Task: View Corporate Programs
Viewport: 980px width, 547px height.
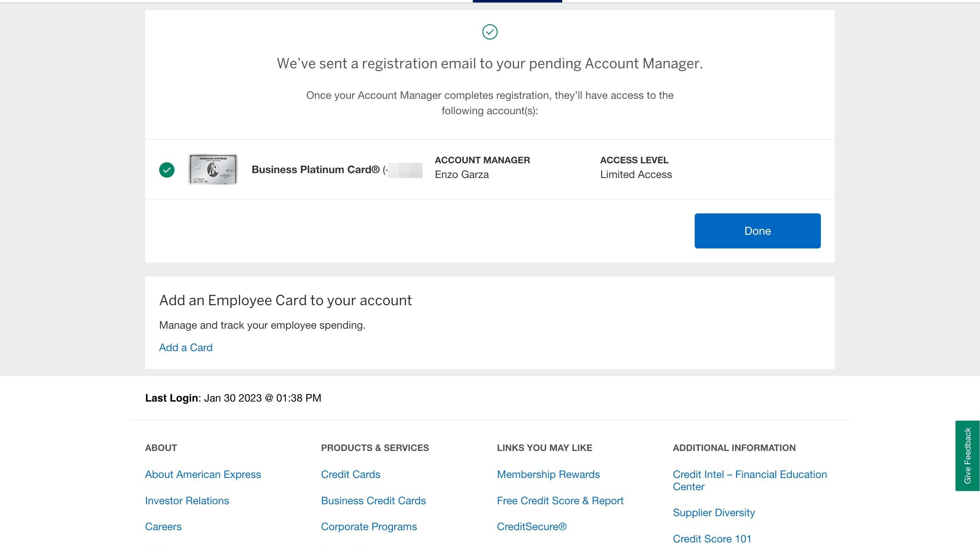Action: click(x=369, y=526)
